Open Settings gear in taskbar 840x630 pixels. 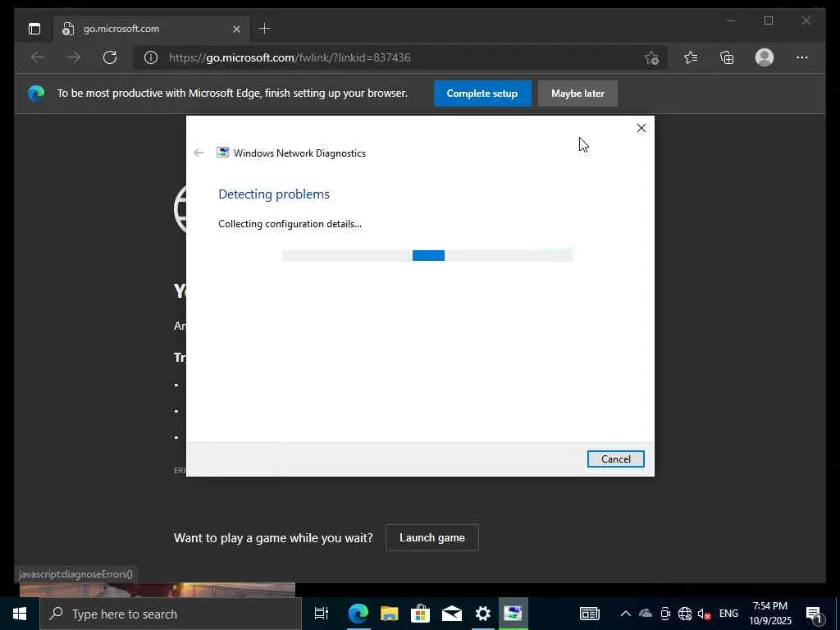pos(482,614)
